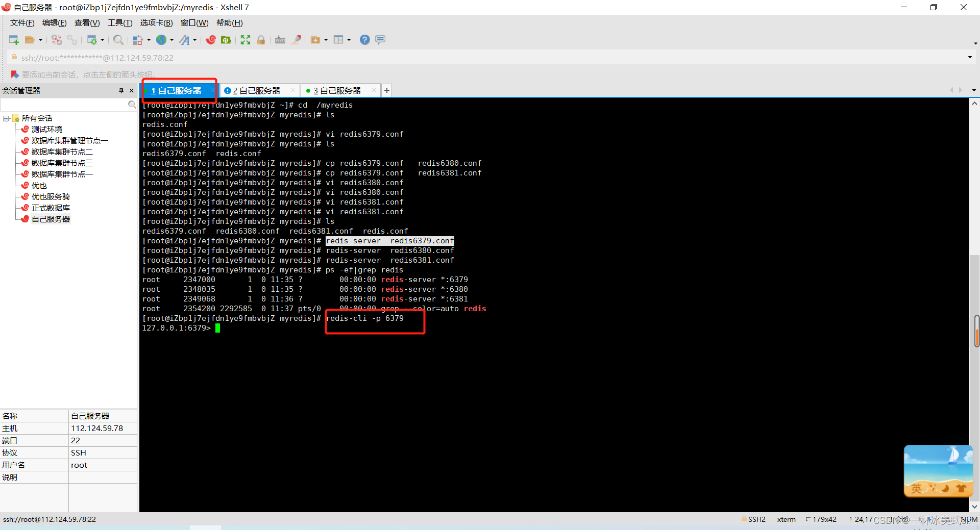Viewport: 980px width, 530px height.
Task: Click the globe Encoding icon
Action: pos(161,40)
